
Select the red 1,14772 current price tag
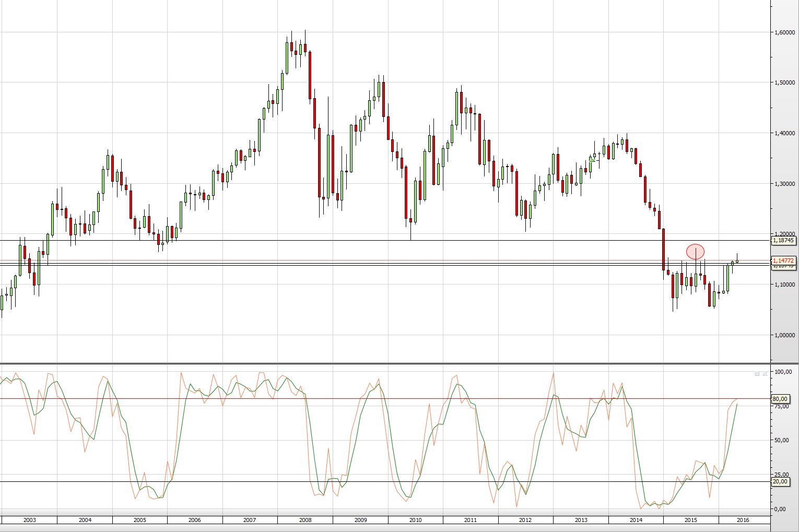tap(783, 260)
